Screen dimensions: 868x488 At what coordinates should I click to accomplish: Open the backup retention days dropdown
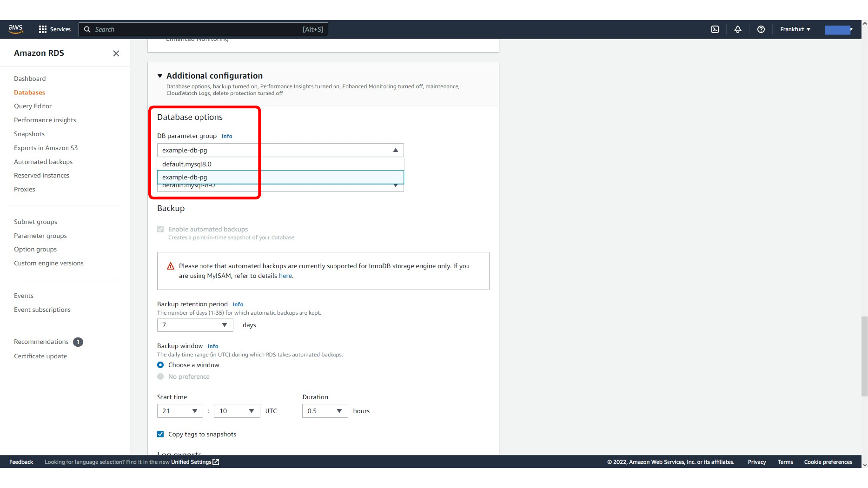click(x=195, y=325)
